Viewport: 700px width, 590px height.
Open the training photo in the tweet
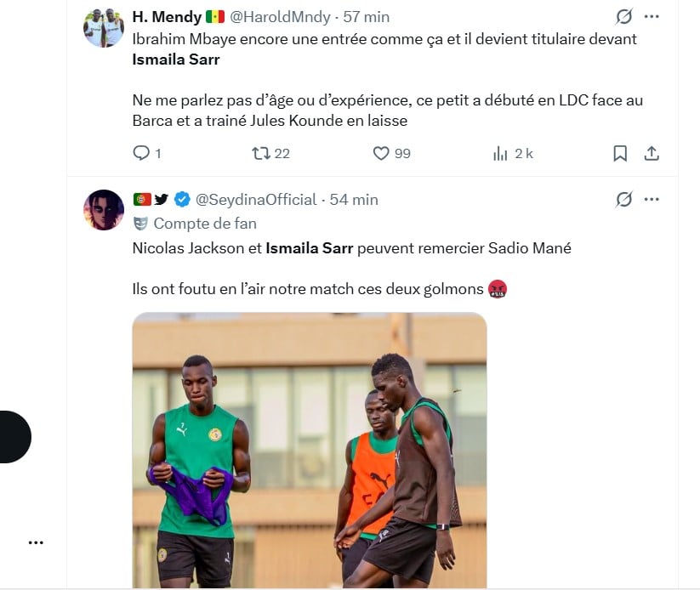click(x=310, y=451)
